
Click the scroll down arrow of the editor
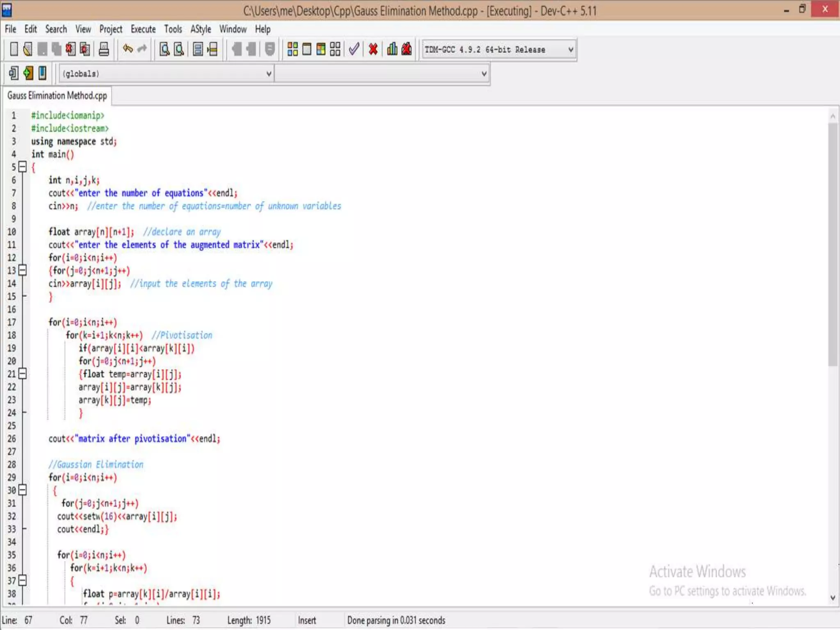[x=832, y=598]
